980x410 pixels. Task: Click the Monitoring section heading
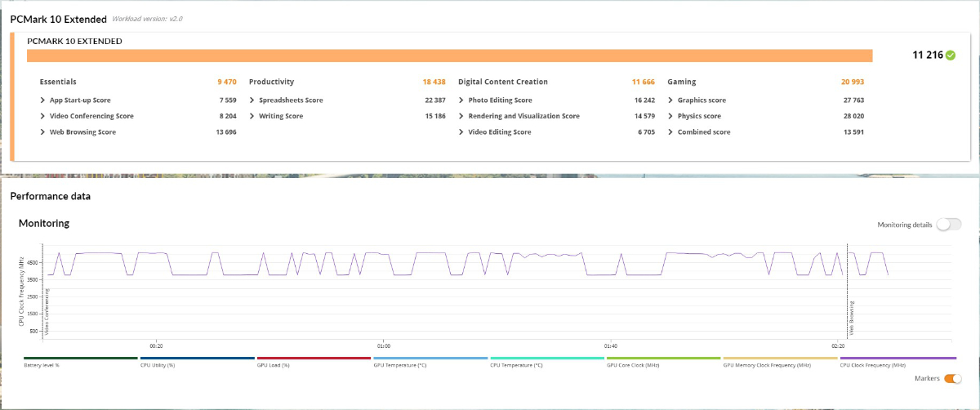pyautogui.click(x=44, y=223)
